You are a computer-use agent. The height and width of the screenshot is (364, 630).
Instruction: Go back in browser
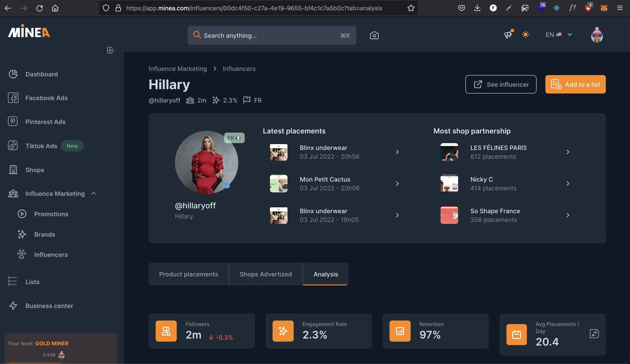coord(8,8)
